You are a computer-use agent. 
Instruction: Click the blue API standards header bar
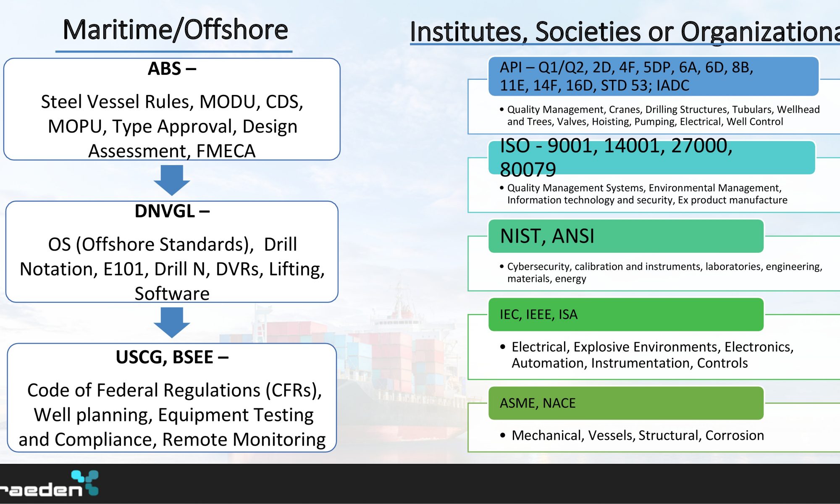tap(654, 76)
